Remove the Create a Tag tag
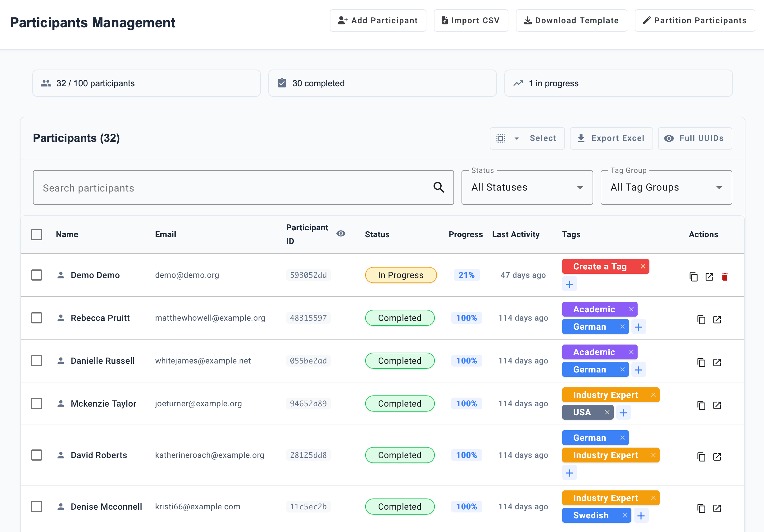This screenshot has width=764, height=532. (643, 266)
